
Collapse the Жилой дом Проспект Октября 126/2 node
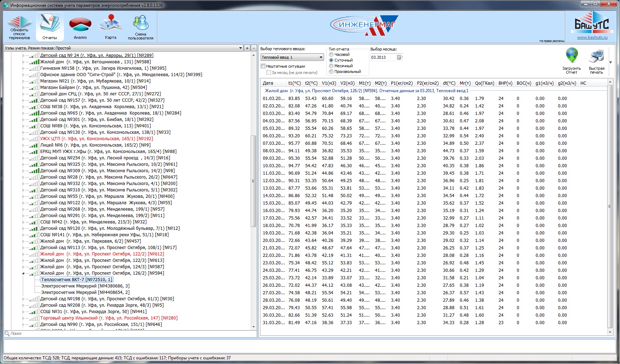tap(24, 273)
